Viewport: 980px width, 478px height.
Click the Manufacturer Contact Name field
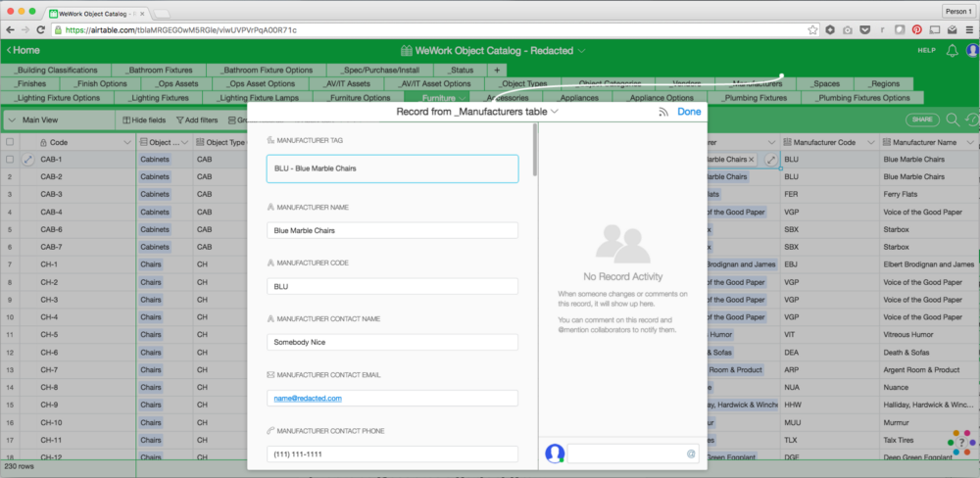coord(392,343)
